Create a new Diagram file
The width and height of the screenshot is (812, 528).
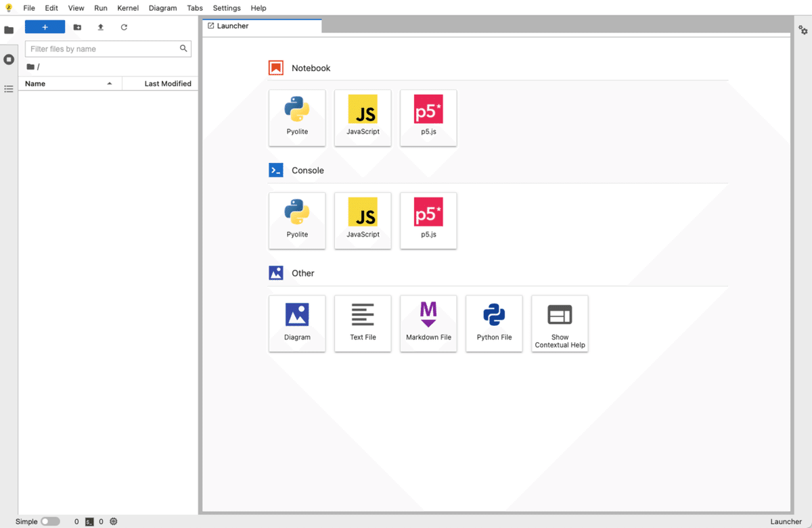[x=297, y=323]
